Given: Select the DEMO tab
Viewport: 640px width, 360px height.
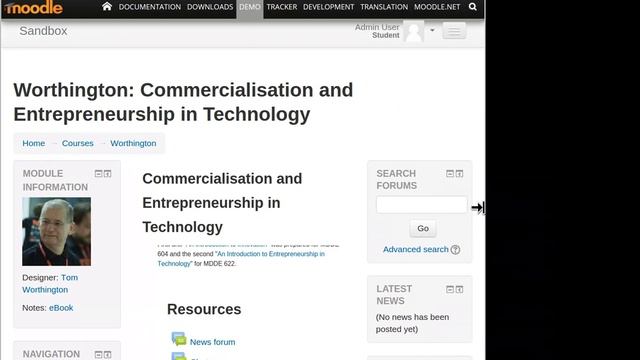Looking at the screenshot, I should [250, 7].
